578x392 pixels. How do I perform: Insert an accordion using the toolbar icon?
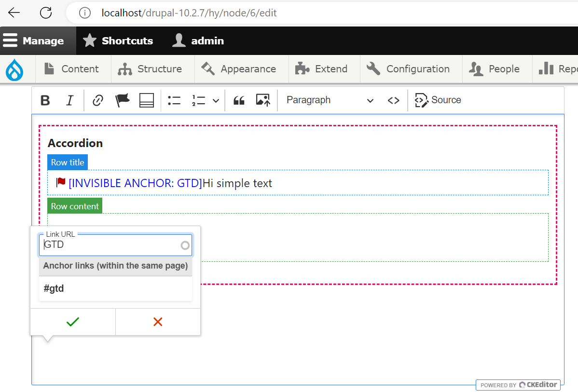[x=147, y=100]
